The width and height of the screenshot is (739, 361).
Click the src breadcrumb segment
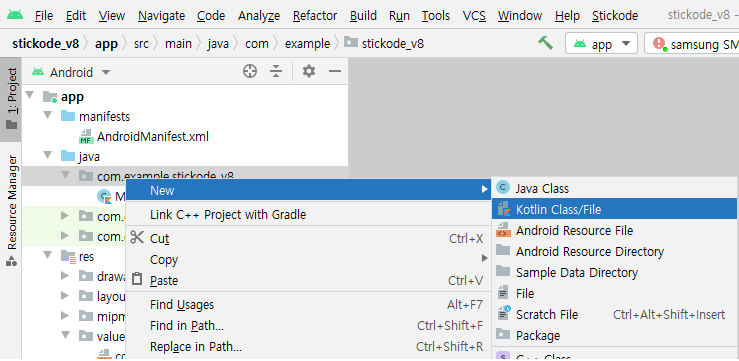(x=141, y=44)
